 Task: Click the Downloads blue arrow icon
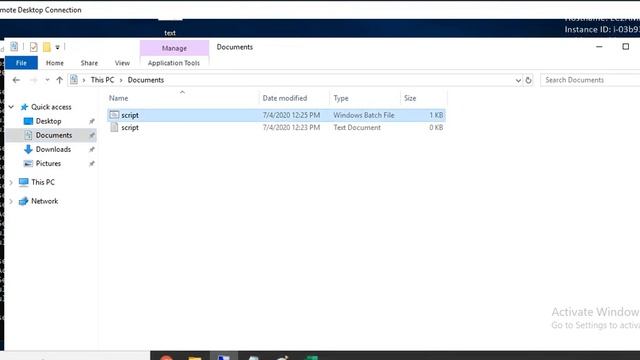coord(28,149)
